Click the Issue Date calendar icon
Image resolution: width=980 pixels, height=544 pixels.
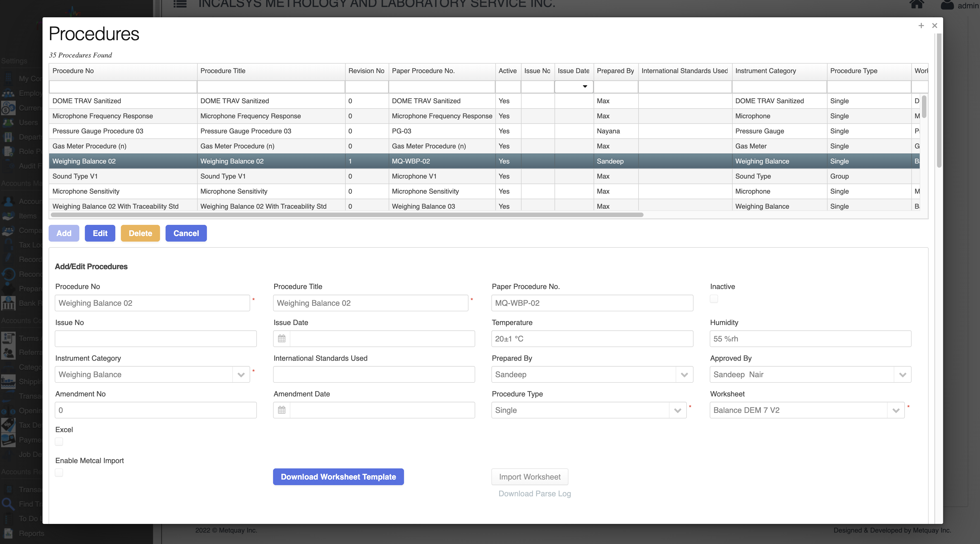click(x=281, y=338)
